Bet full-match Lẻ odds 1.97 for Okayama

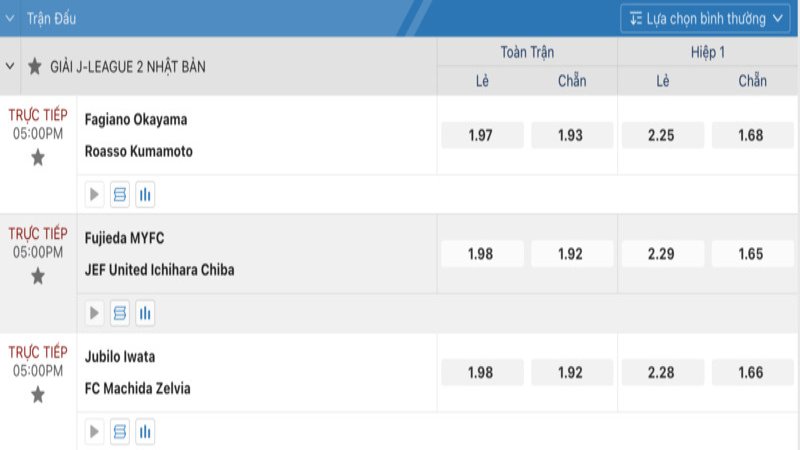point(481,135)
